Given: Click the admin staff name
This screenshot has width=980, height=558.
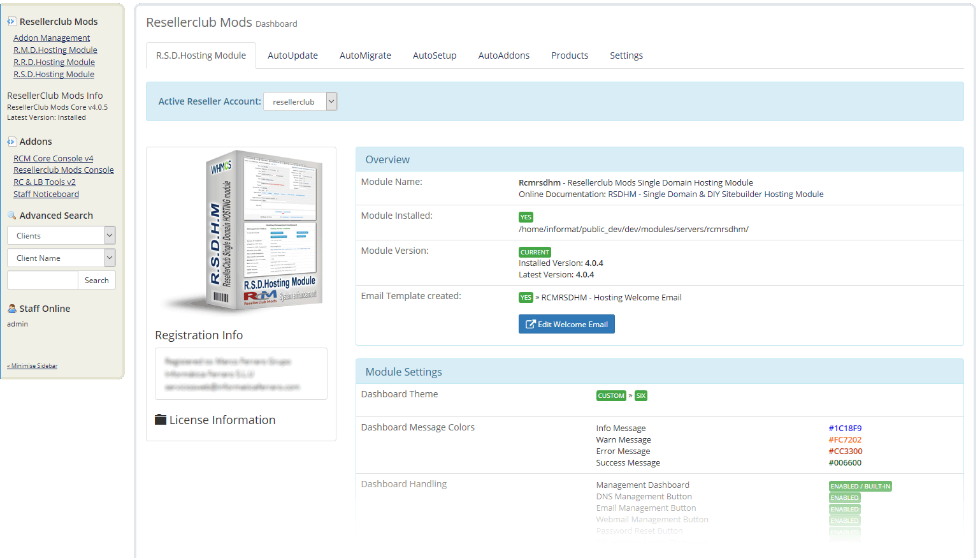Looking at the screenshot, I should [x=17, y=325].
